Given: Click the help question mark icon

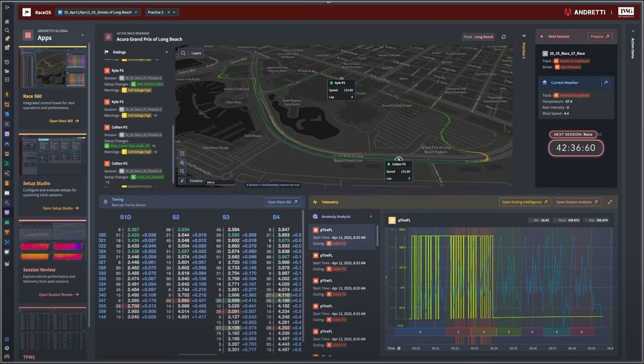Looking at the screenshot, I should (x=7, y=348).
